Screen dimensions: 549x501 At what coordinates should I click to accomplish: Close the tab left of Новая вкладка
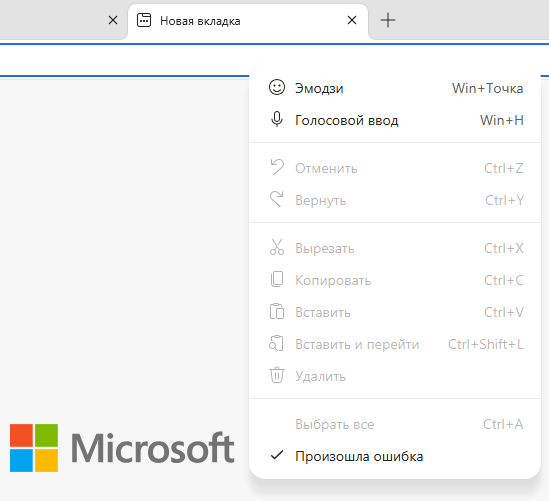click(x=113, y=20)
